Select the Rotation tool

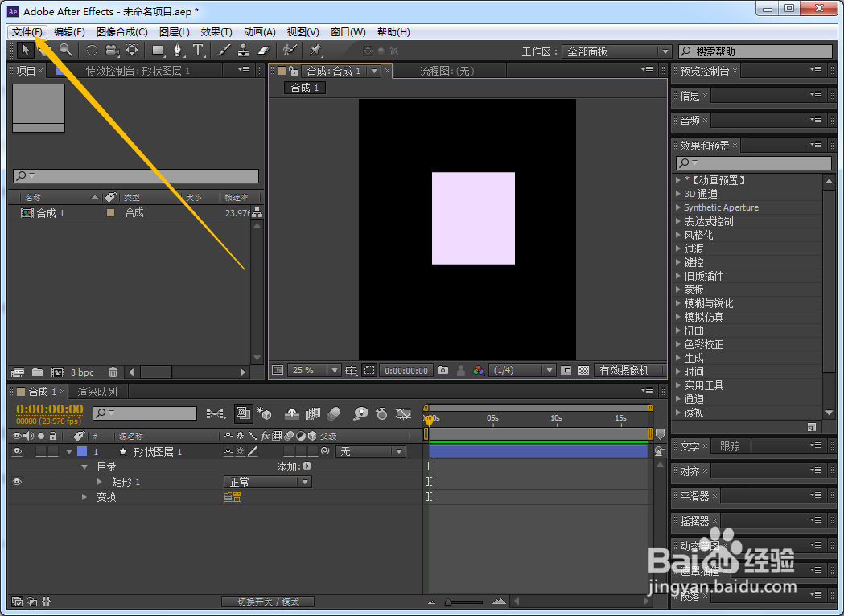coord(92,51)
